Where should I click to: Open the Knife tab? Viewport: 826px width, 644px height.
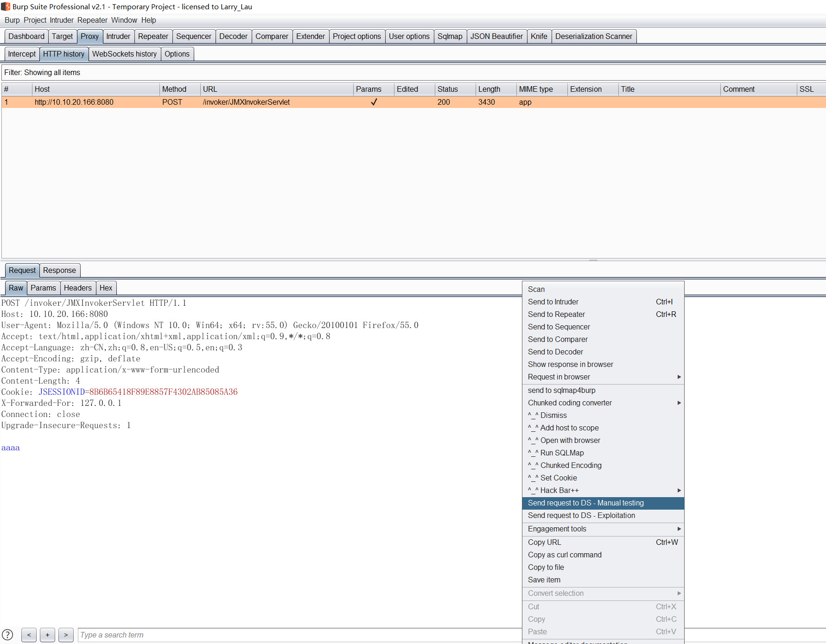point(539,36)
